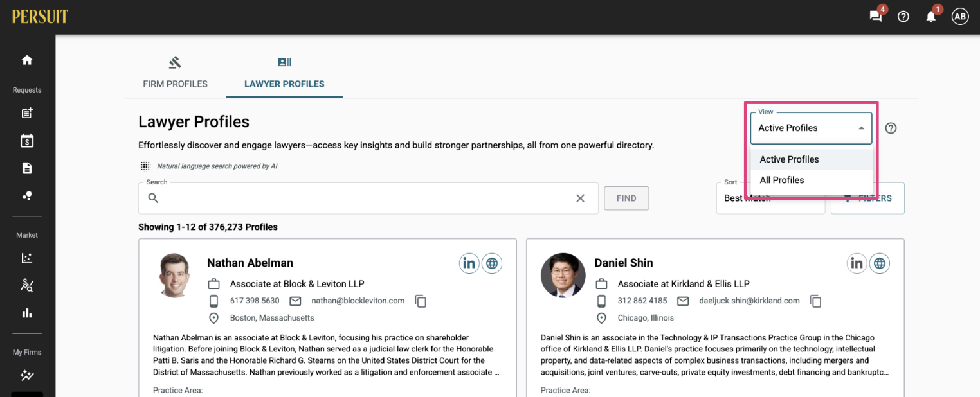Screen dimensions: 980x397
Task: Select All Profiles from the View list
Action: coord(812,180)
